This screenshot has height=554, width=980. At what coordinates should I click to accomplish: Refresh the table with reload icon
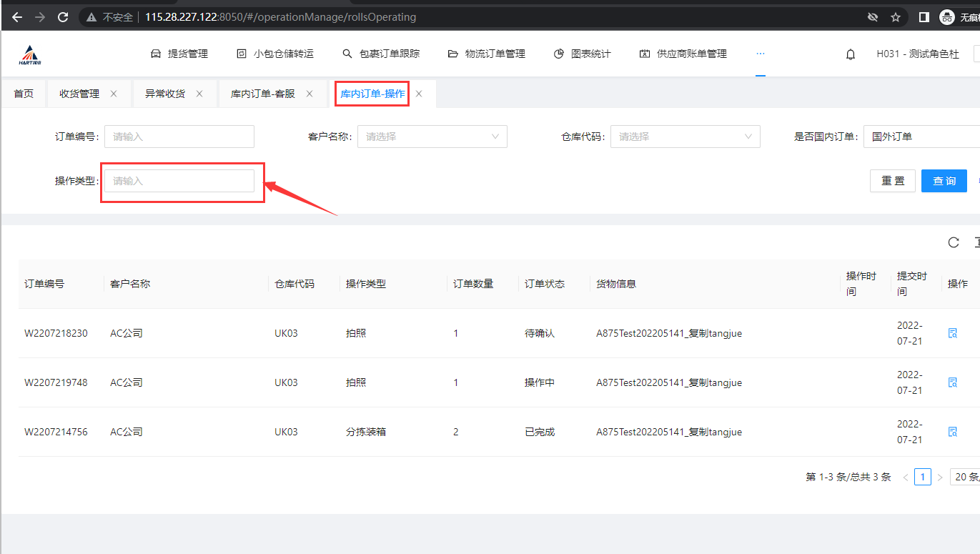click(x=954, y=242)
